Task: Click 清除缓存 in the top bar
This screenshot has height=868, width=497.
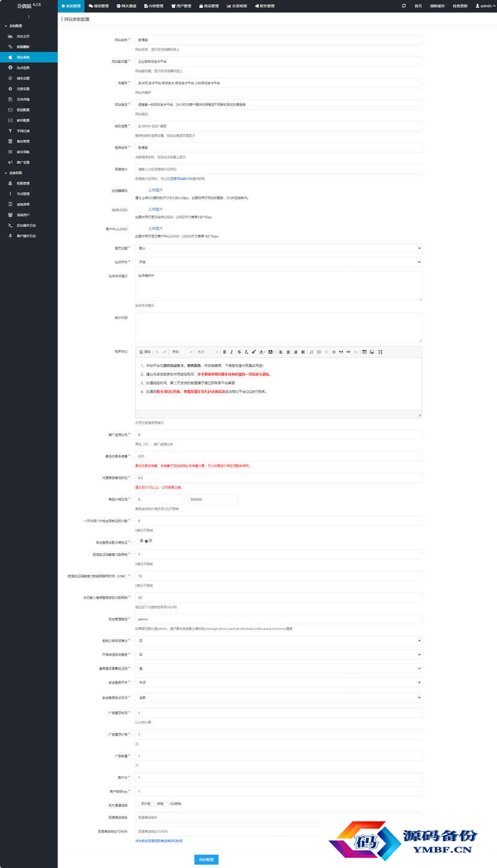Action: click(437, 5)
